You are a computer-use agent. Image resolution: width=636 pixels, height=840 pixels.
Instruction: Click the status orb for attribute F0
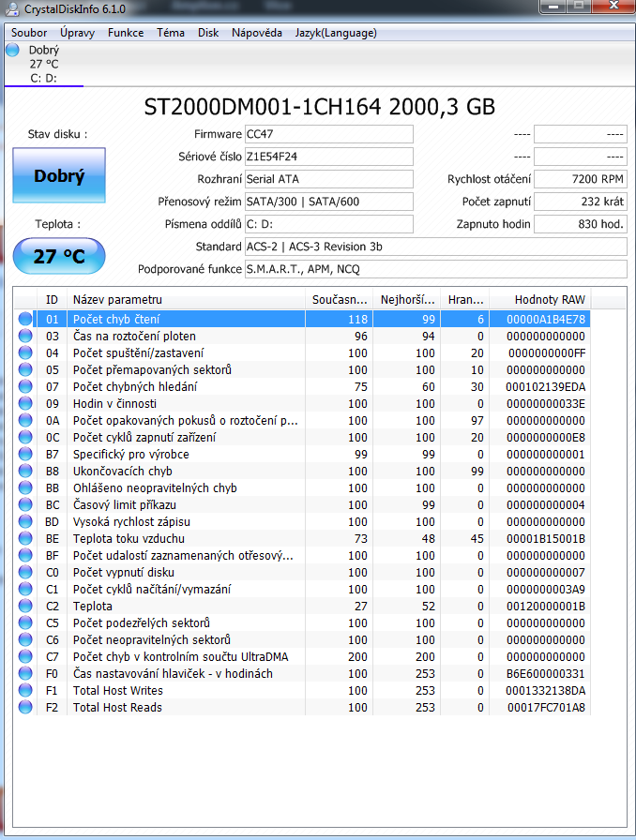[25, 673]
